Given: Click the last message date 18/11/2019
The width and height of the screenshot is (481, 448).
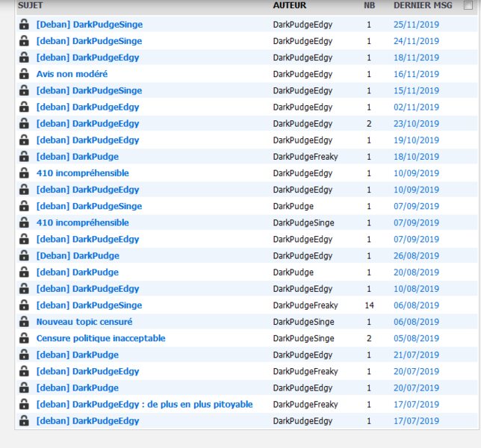Looking at the screenshot, I should (x=416, y=57).
